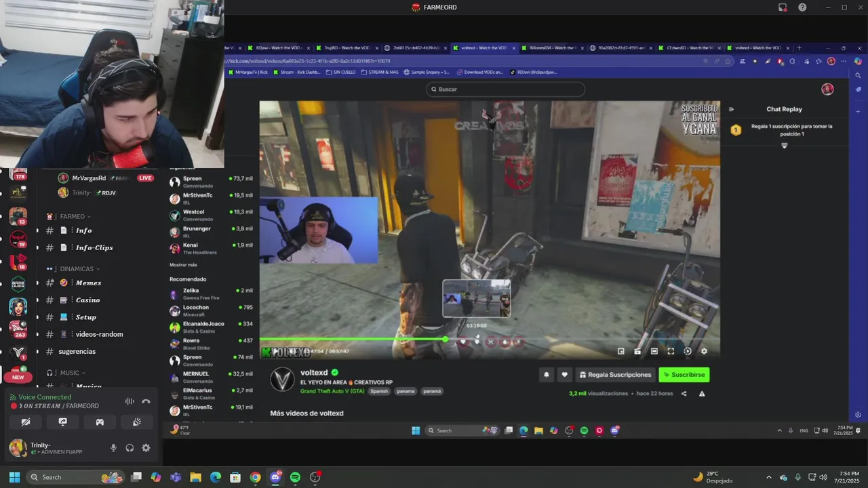868x488 pixels.
Task: Open Google Chrome from the Windows taskbar
Action: tap(255, 477)
